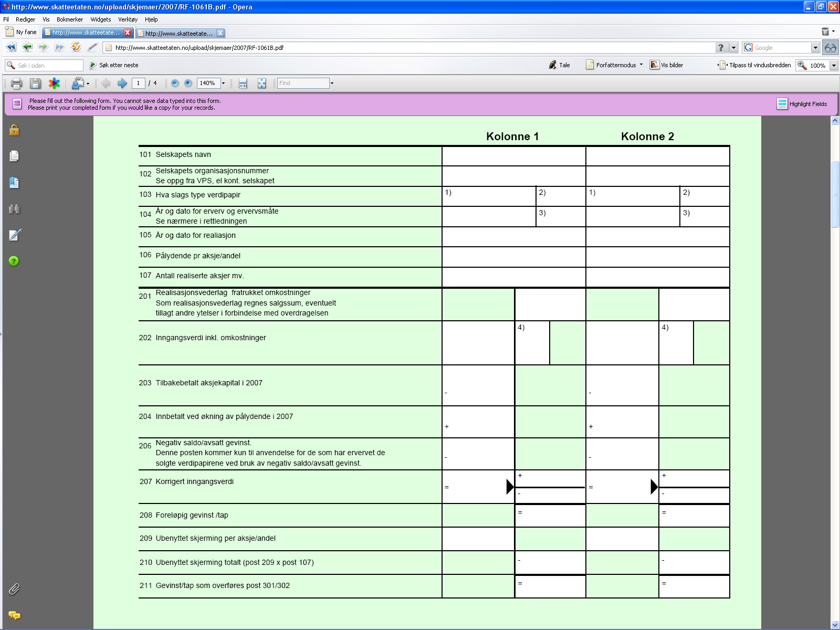Open signatures pen panel in sidebar
Image resolution: width=840 pixels, height=630 pixels.
[14, 235]
